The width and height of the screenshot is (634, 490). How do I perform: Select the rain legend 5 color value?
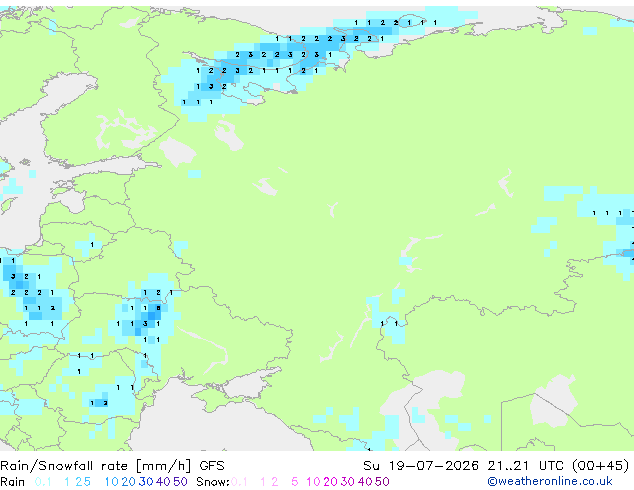[x=87, y=482]
